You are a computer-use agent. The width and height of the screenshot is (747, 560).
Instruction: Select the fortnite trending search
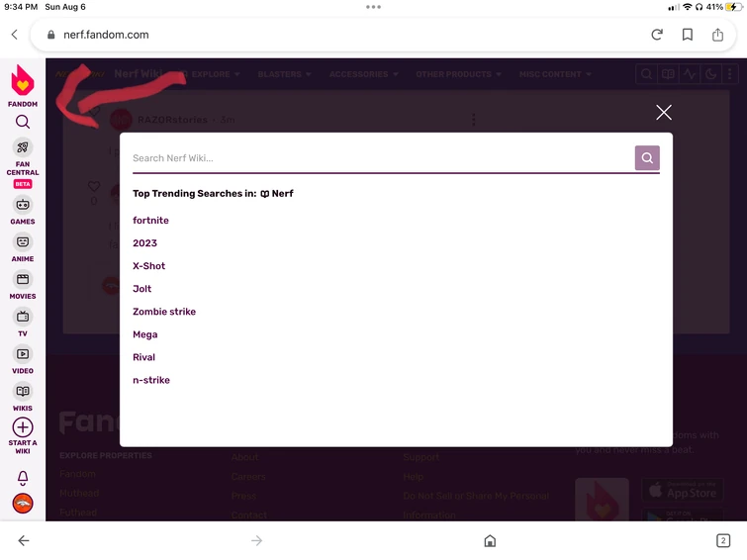tap(150, 221)
